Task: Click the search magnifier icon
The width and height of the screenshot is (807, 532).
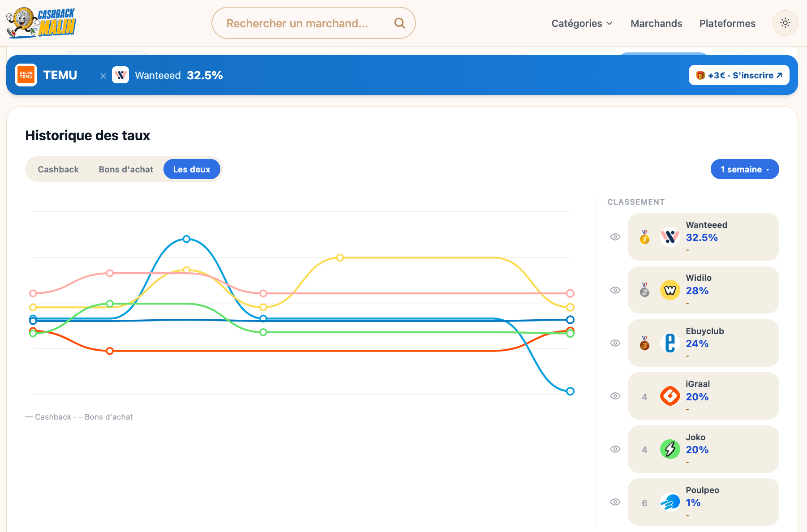Action: 399,23
